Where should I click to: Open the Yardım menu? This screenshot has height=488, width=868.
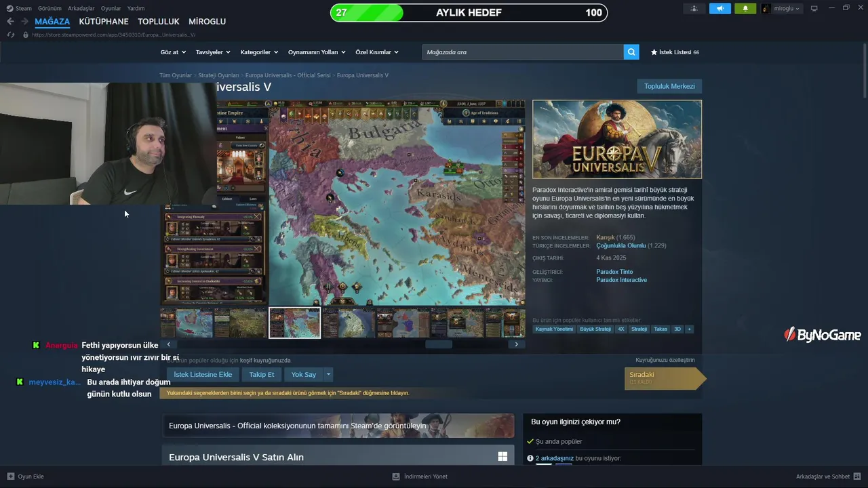pos(136,8)
